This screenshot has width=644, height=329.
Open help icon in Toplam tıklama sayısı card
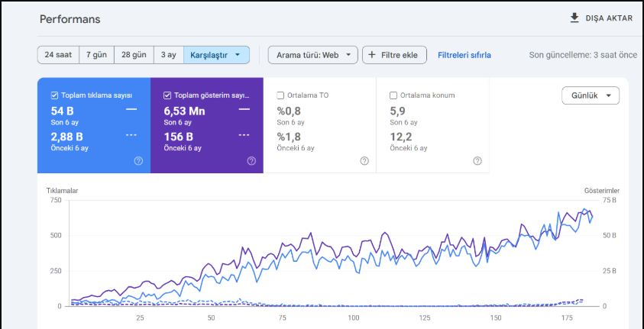click(x=138, y=161)
